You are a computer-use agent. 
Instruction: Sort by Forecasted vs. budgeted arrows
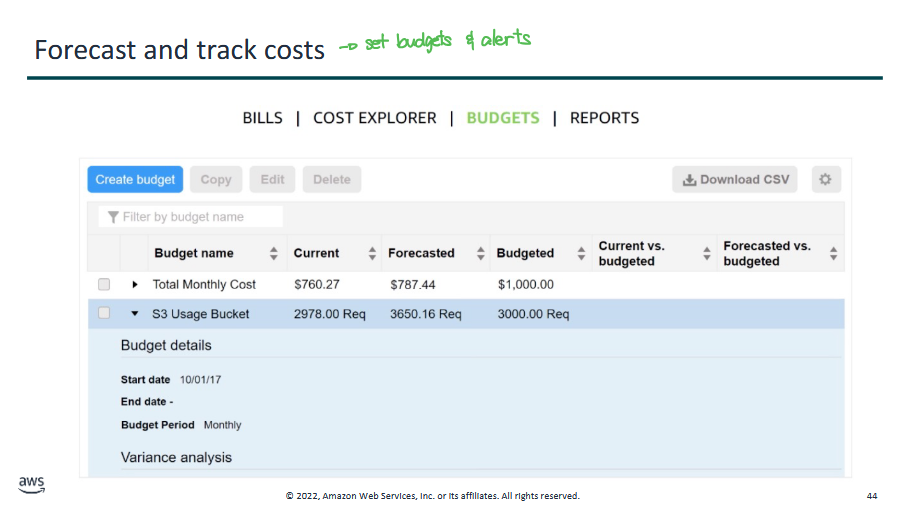(x=833, y=254)
